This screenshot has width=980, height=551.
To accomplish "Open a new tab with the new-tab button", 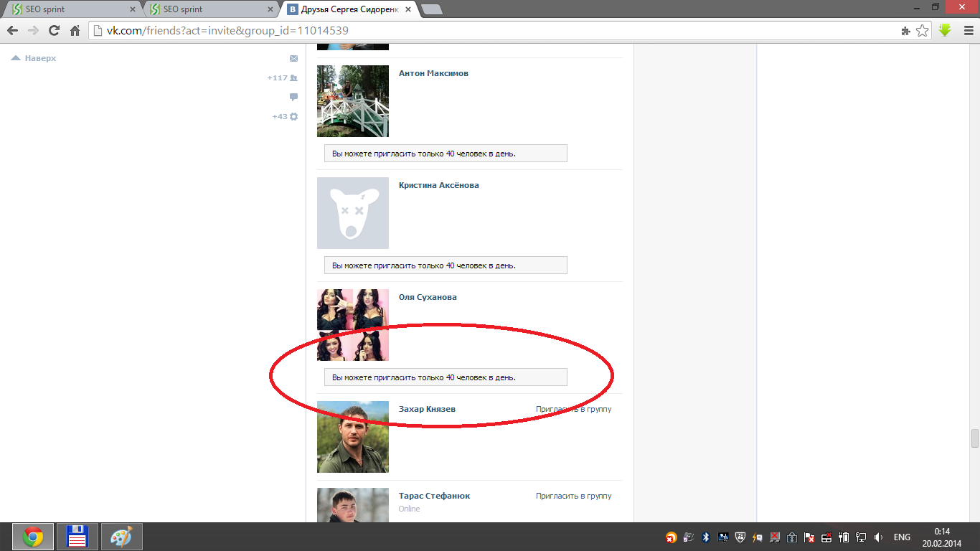I will tap(432, 10).
